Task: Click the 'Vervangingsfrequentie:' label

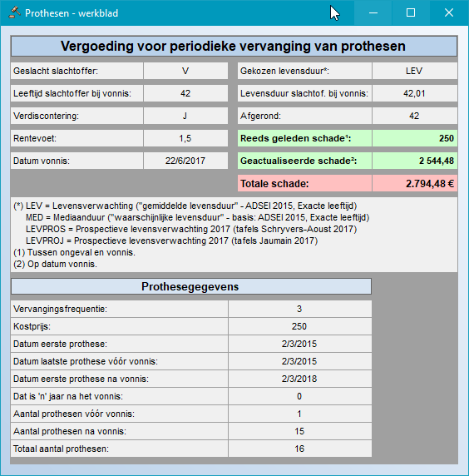Action: click(x=119, y=309)
